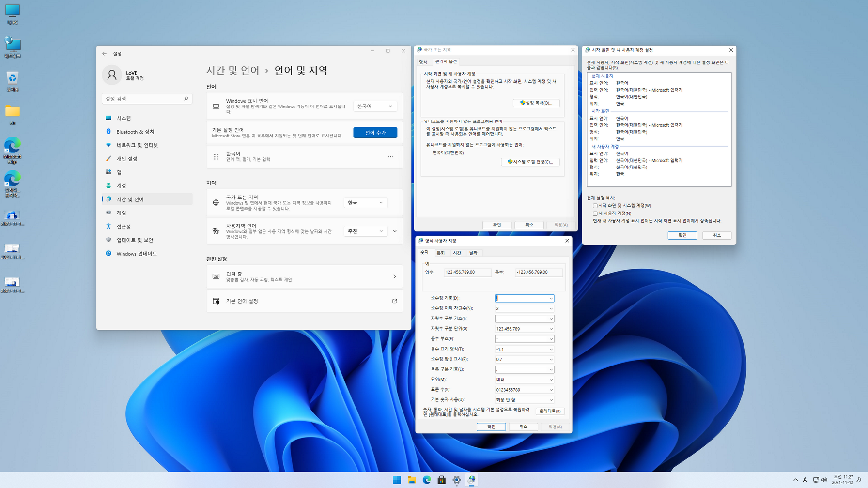Click 원래대로(R) reset button
This screenshot has width=868, height=488.
pos(550,411)
